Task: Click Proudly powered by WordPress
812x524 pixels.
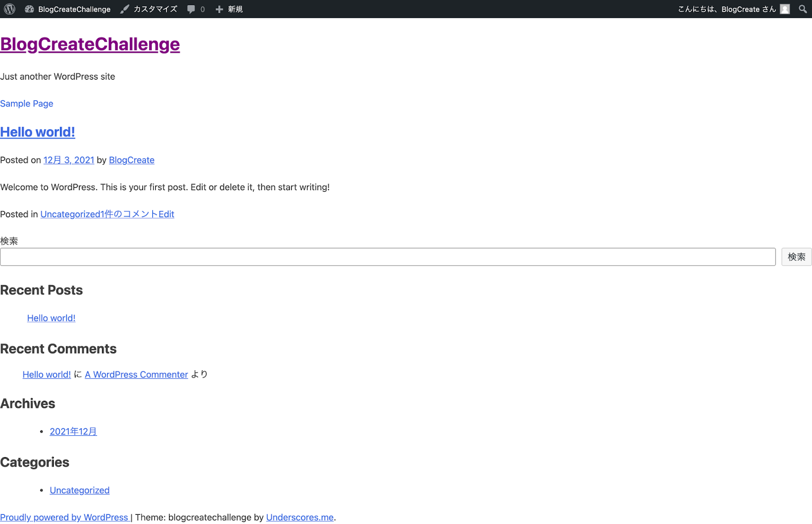Action: click(x=64, y=517)
